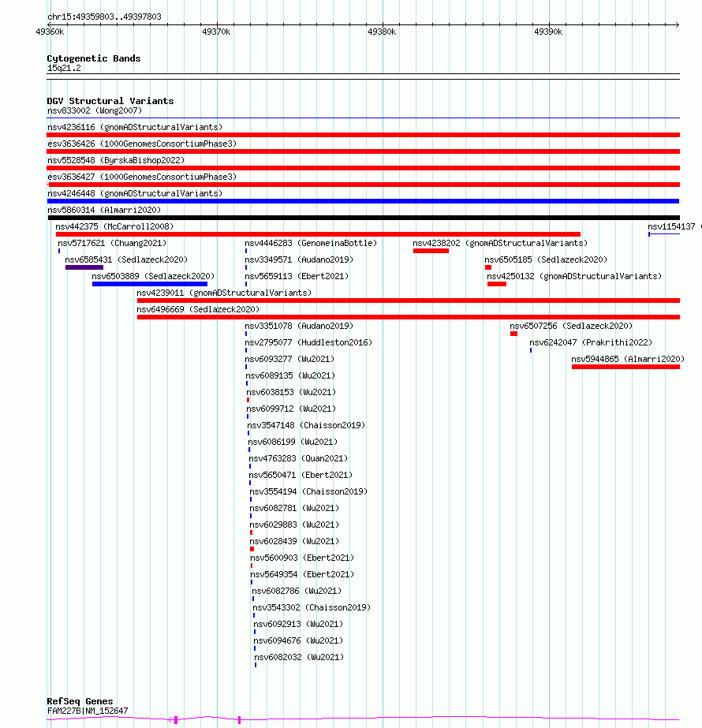Click the nsv6585431 (Sedlazeck2020) label

126,259
